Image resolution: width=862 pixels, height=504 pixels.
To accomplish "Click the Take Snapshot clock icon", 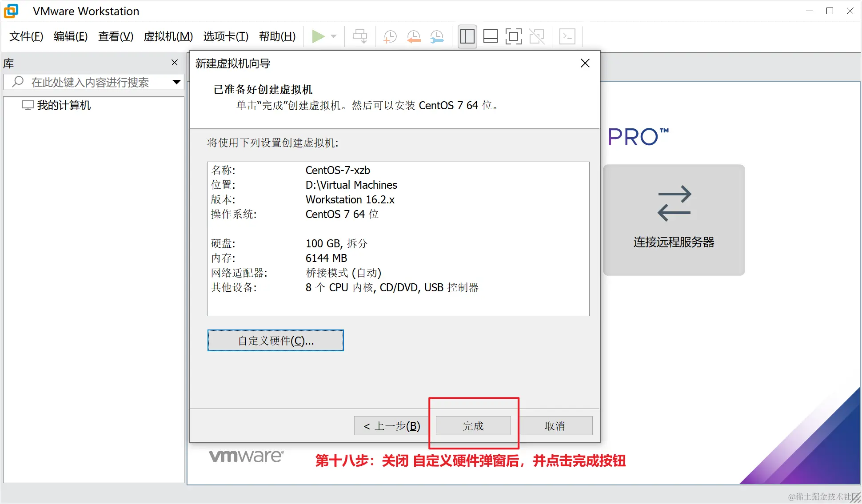I will pos(390,36).
